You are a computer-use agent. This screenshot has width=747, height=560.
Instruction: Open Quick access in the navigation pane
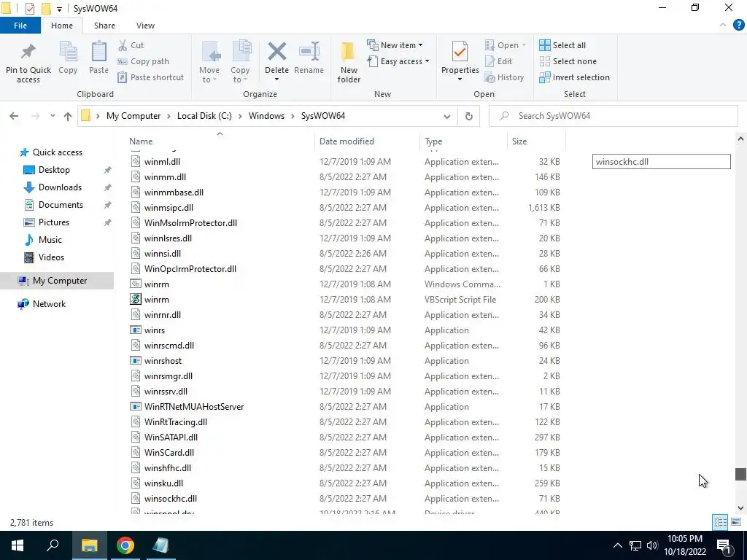[57, 152]
